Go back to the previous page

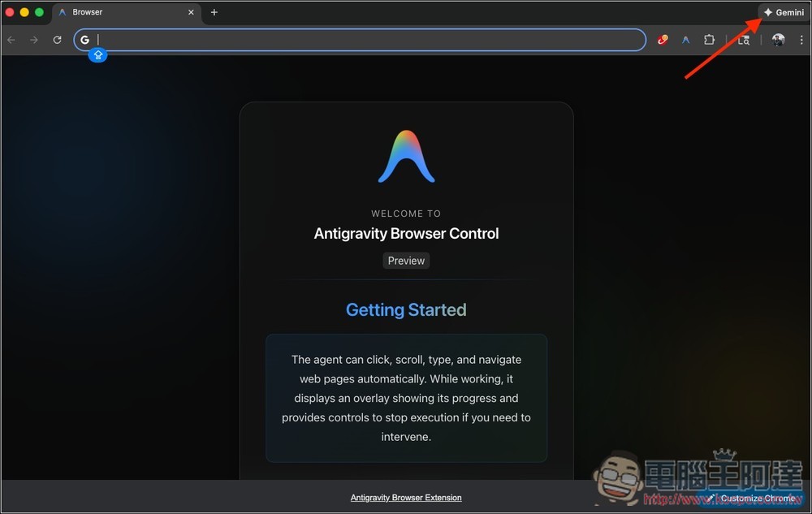point(11,40)
